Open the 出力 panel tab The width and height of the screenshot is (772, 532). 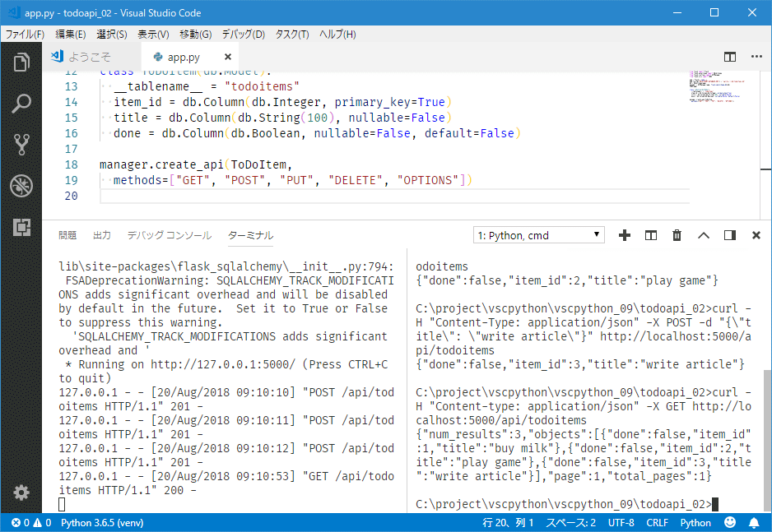pos(102,235)
